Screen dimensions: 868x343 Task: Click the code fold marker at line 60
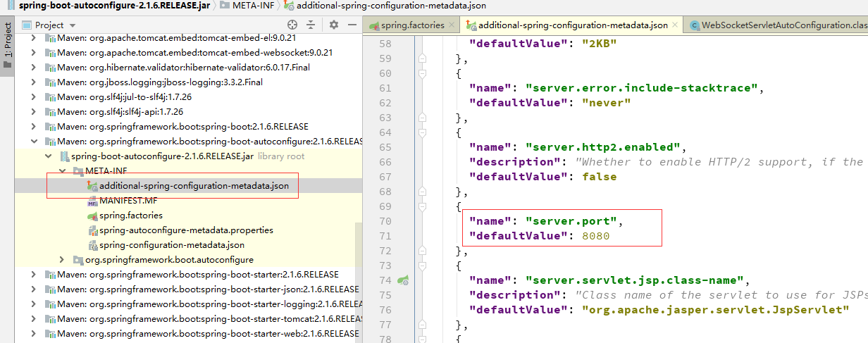point(422,73)
